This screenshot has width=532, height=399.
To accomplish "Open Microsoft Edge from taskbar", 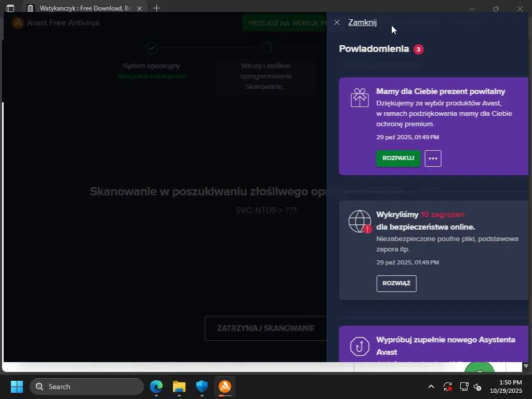I will point(156,387).
